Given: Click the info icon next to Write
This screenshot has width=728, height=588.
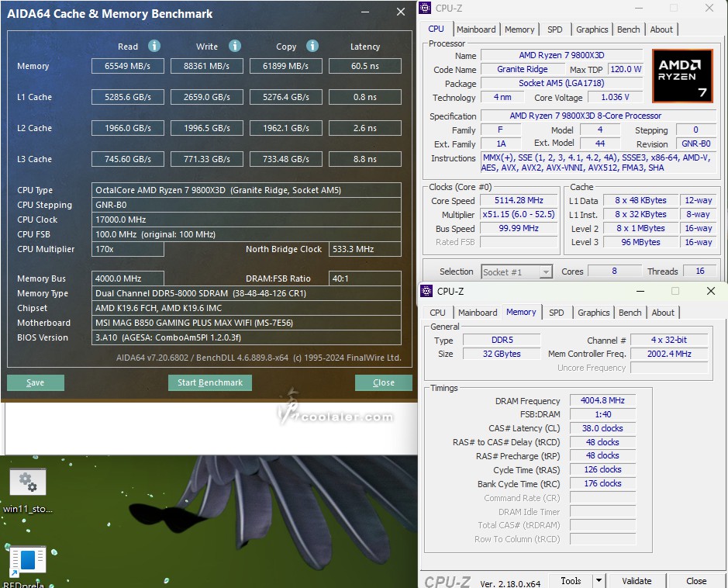Looking at the screenshot, I should [x=235, y=47].
